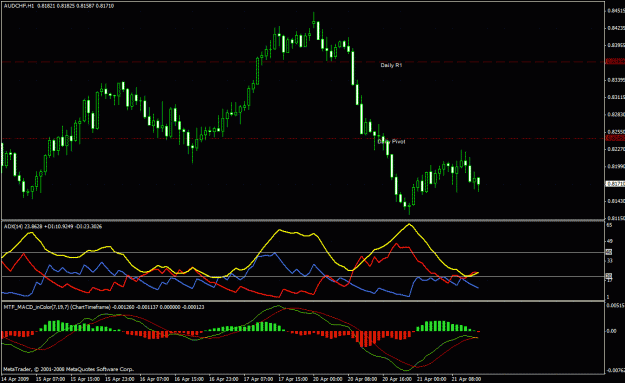The height and width of the screenshot is (383, 625).
Task: Click the red Daily R1 price tag
Action: (615, 61)
